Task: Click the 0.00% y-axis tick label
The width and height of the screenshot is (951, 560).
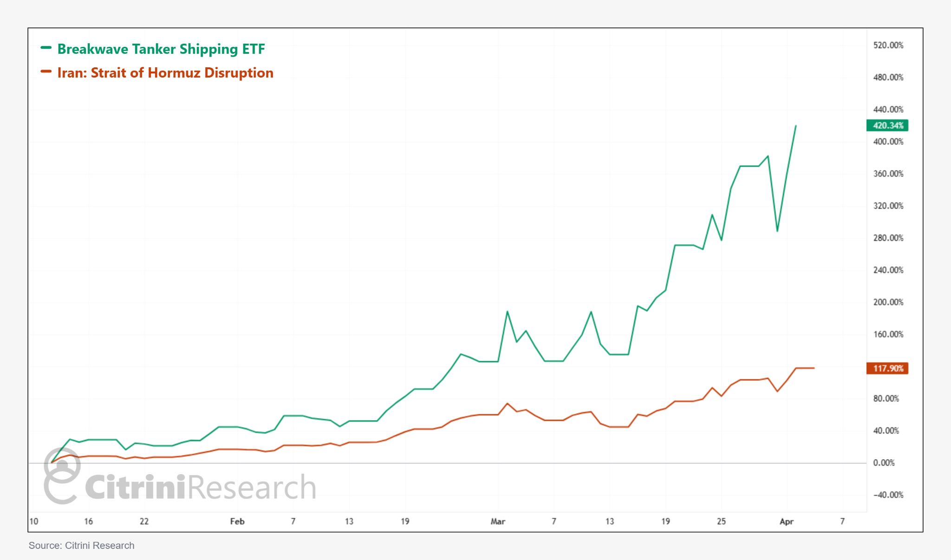Action: point(883,462)
